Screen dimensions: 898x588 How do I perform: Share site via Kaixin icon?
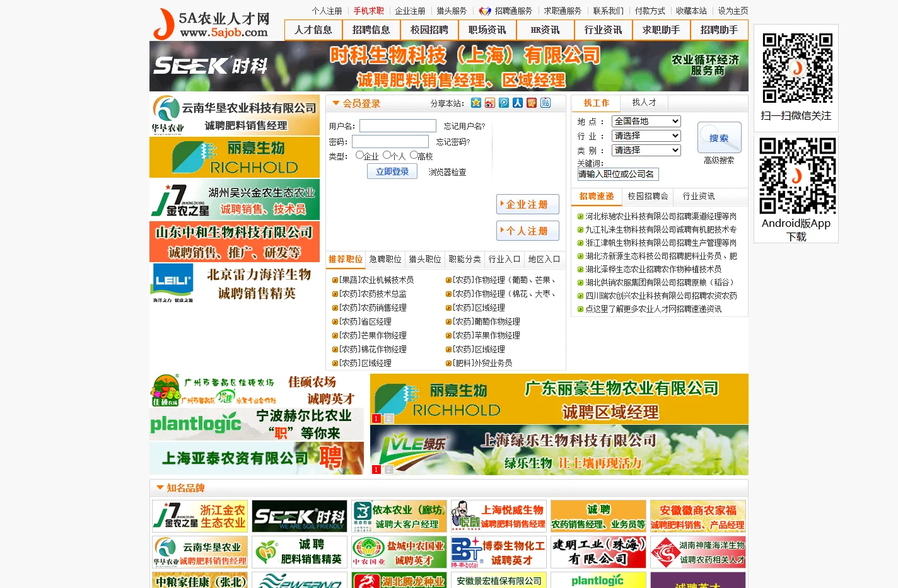pos(532,103)
